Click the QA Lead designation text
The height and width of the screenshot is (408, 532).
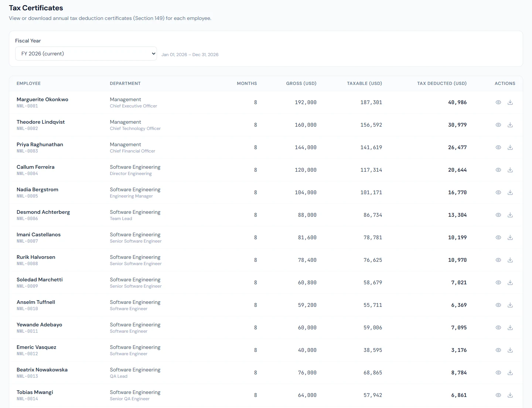[119, 376]
